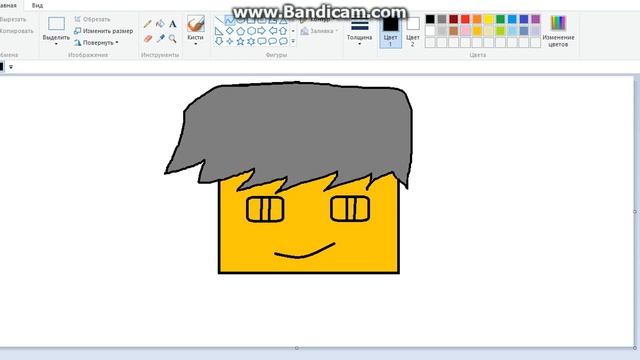This screenshot has height=360, width=640.
Task: Click the canvas bottom-right corner handle
Action: pyautogui.click(x=635, y=348)
